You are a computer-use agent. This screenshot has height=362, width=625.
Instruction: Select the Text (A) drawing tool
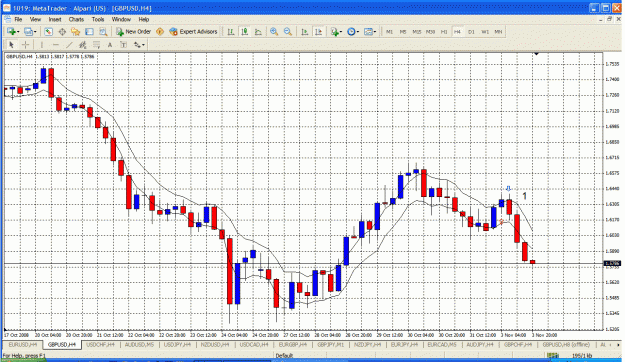(110, 45)
